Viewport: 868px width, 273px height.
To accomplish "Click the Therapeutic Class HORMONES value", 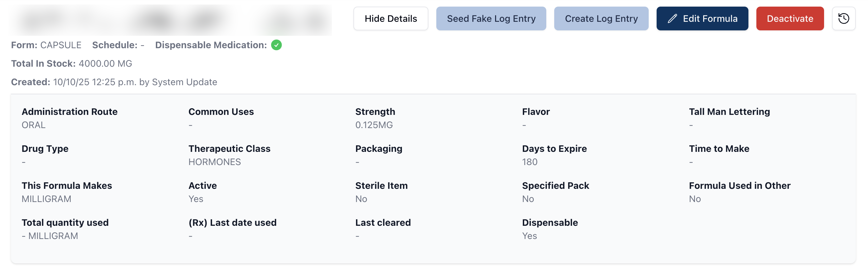I will tap(214, 162).
